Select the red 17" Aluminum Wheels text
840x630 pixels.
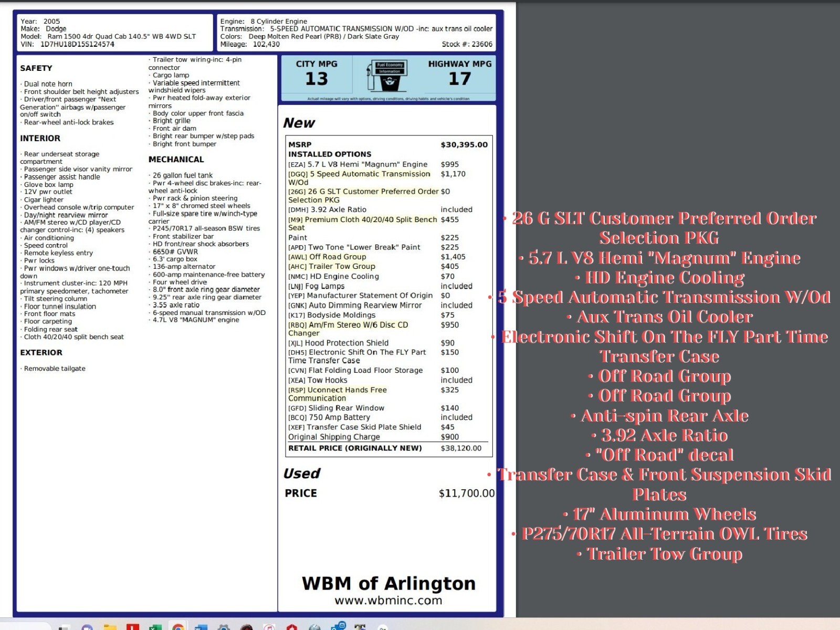coord(660,514)
